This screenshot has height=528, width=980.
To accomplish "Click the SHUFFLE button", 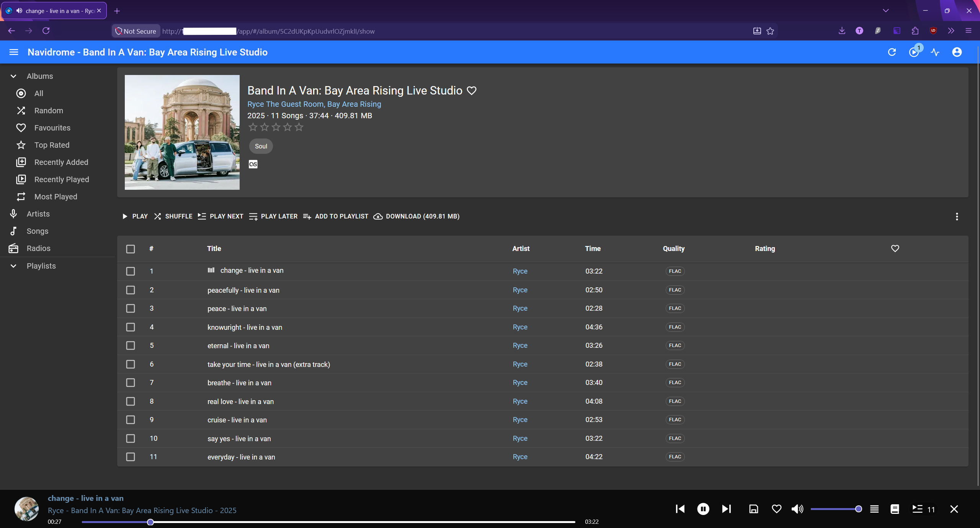I will 173,217.
